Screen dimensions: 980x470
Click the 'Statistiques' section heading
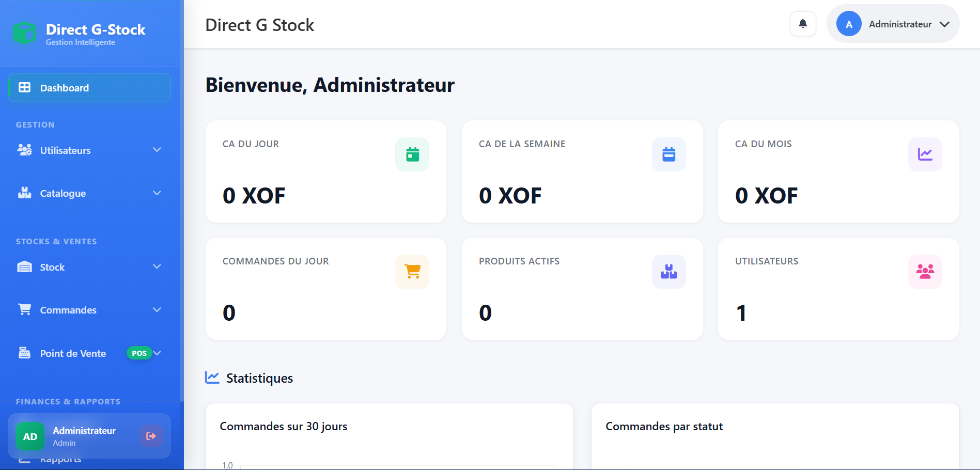259,378
